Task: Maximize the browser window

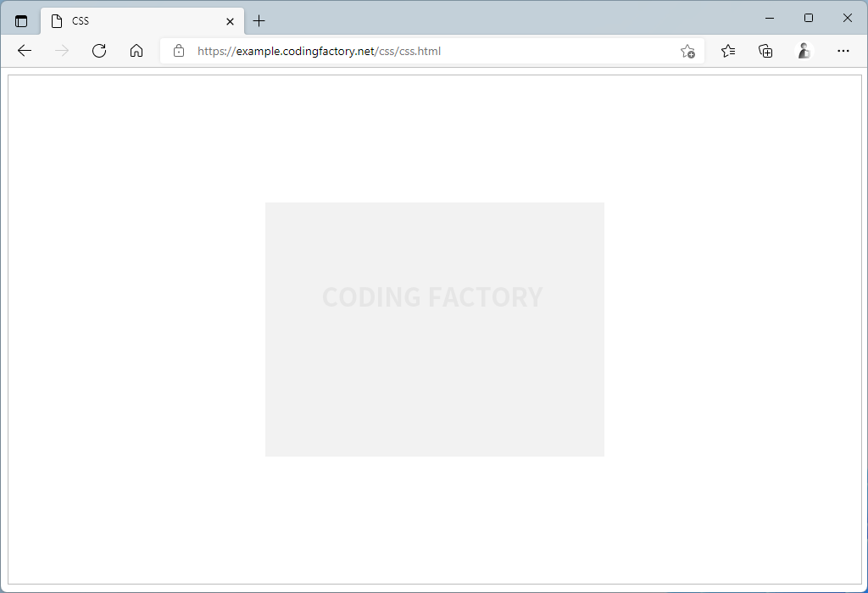Action: pyautogui.click(x=808, y=19)
